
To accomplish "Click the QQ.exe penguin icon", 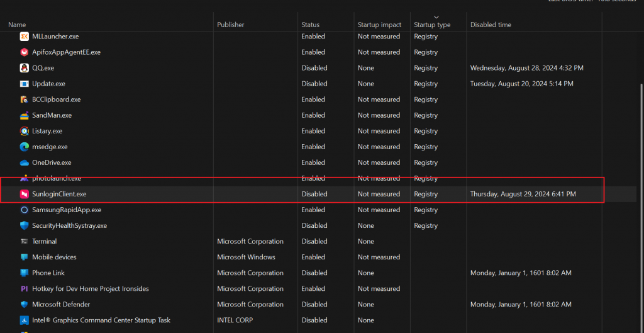I will (x=25, y=68).
